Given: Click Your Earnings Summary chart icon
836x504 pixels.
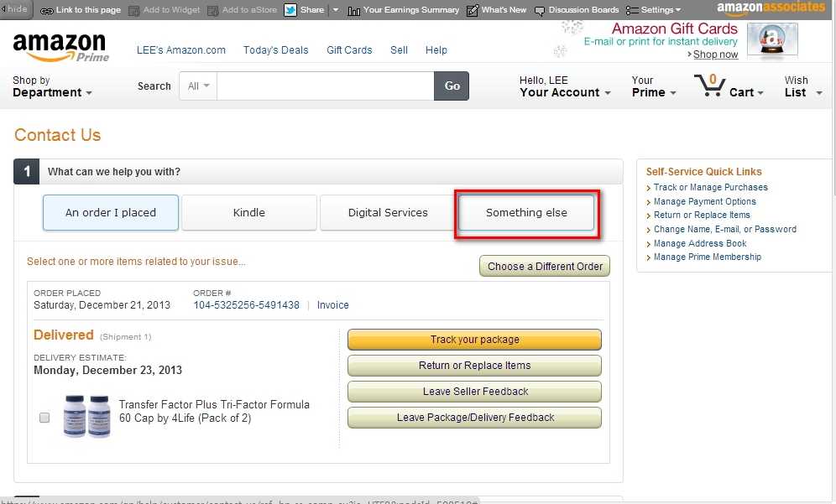Looking at the screenshot, I should click(x=353, y=11).
